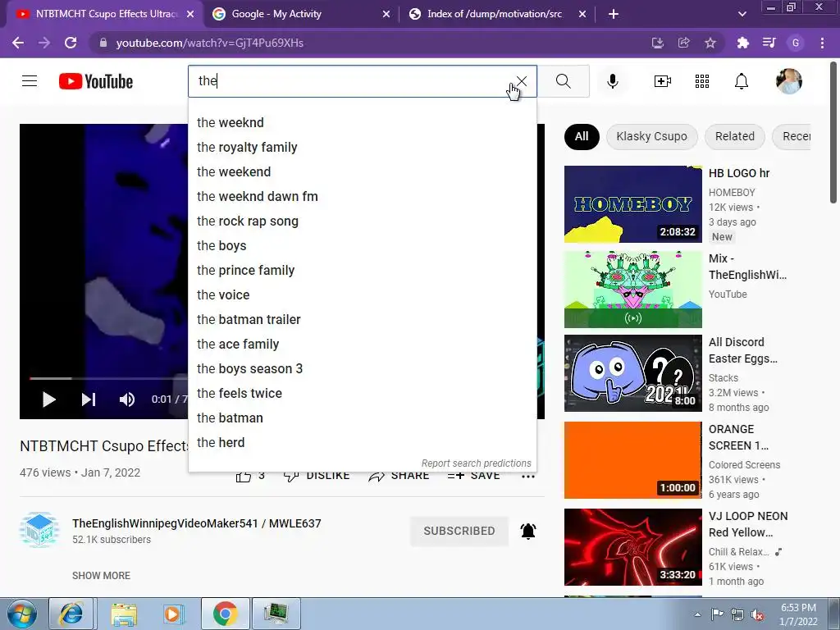Choose suggestion the weeknd dawn fm
This screenshot has height=630, width=840.
362,197
